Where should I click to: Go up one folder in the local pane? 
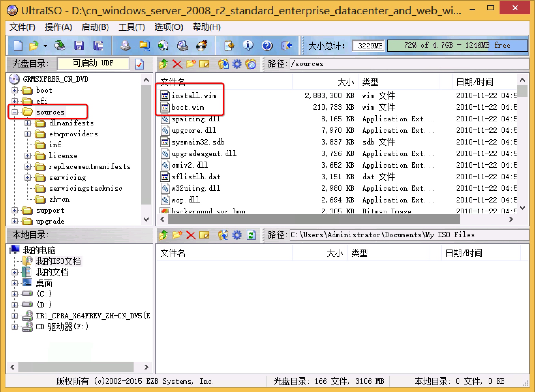pyautogui.click(x=164, y=235)
